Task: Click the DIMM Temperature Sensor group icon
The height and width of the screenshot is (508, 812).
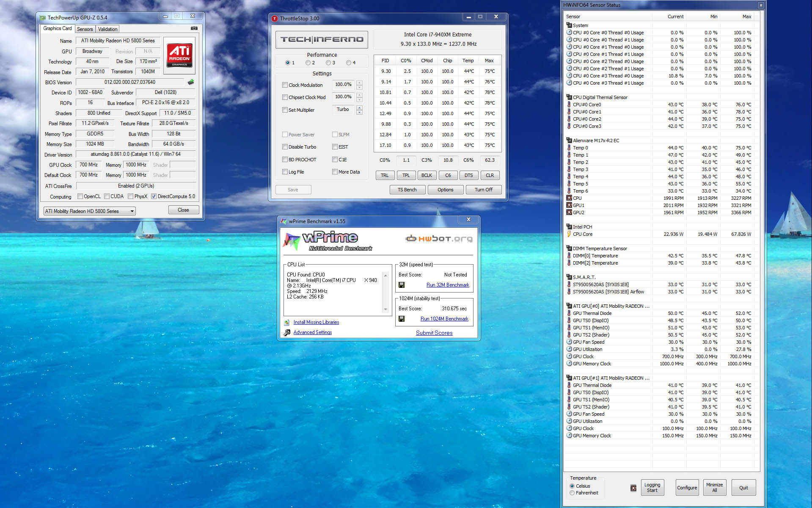Action: [x=569, y=248]
